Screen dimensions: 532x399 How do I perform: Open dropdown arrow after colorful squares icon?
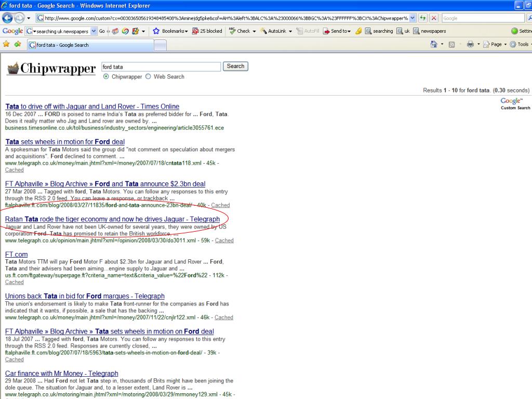pyautogui.click(x=143, y=31)
